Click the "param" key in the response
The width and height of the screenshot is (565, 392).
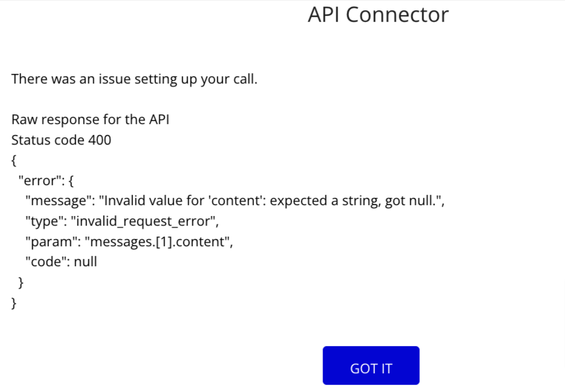[51, 241]
